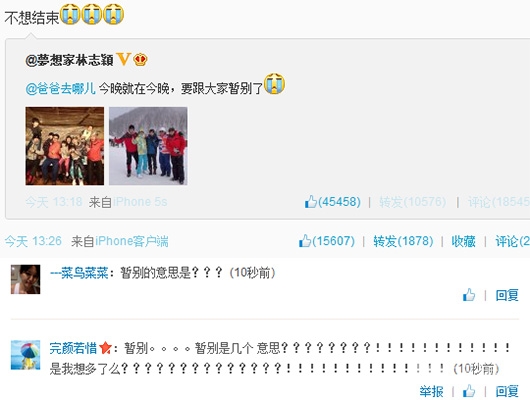This screenshot has height=400, width=530.
Task: Click 收藏 to favorite the post
Action: (x=463, y=241)
